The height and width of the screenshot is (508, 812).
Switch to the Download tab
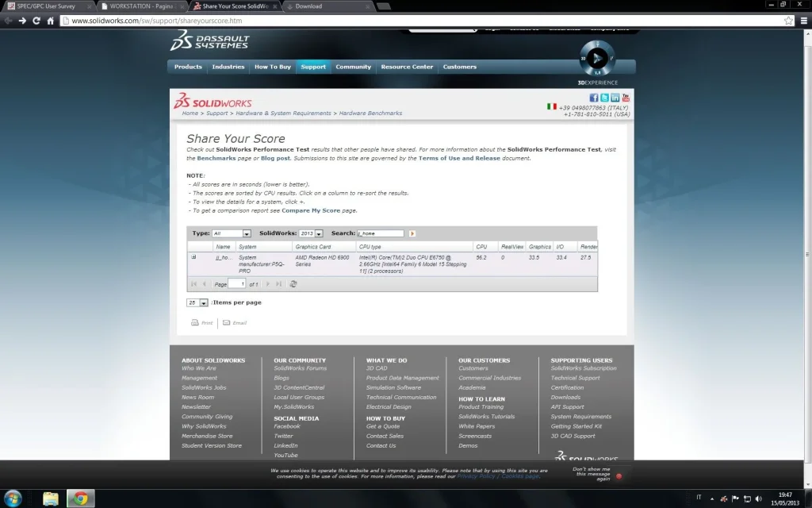[x=327, y=6]
